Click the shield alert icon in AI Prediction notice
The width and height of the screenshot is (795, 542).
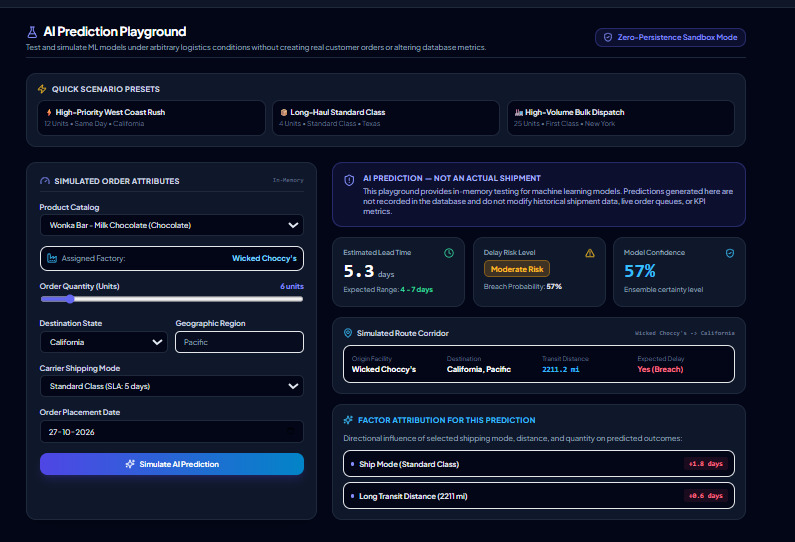(349, 180)
